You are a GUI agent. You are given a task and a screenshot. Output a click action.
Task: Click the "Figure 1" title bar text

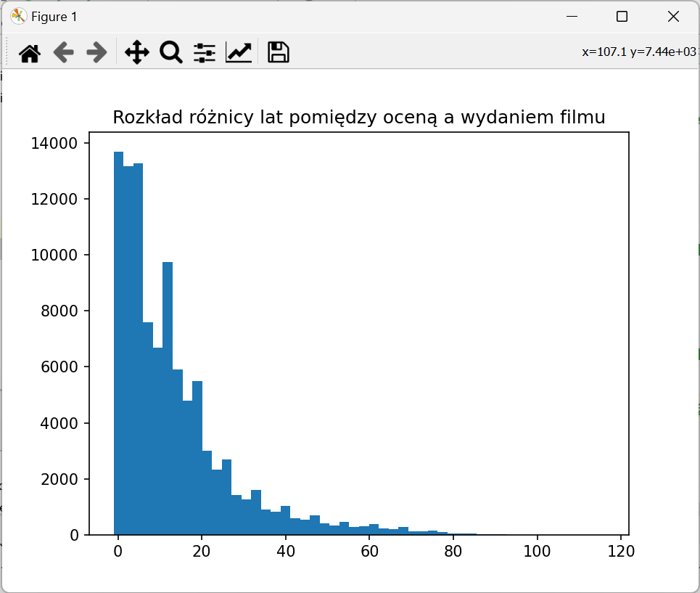coord(54,17)
